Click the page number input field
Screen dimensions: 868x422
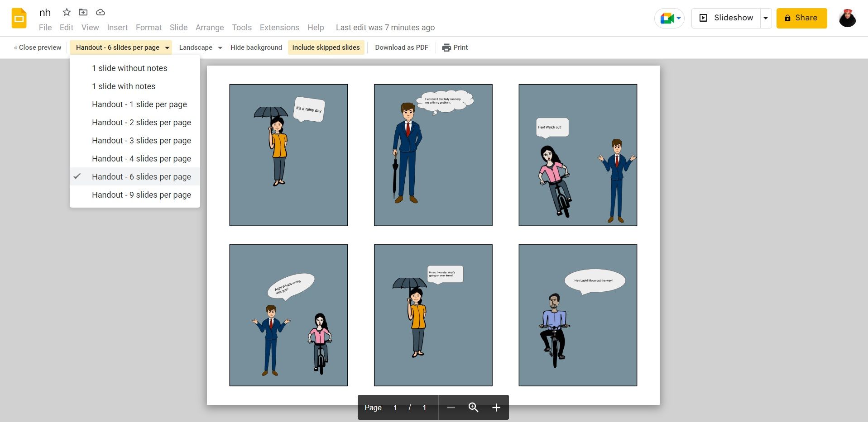395,407
